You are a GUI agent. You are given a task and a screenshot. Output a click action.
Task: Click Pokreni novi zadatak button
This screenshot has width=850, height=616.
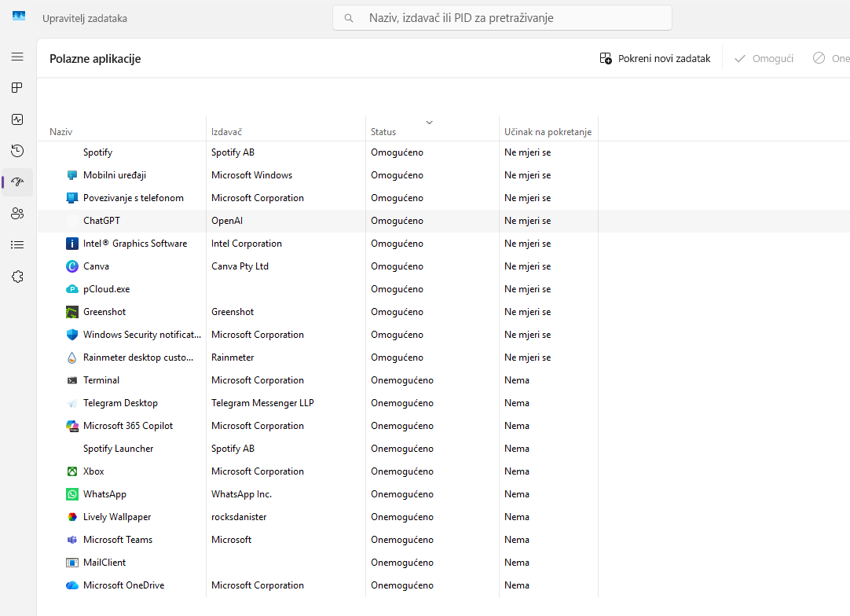click(654, 59)
